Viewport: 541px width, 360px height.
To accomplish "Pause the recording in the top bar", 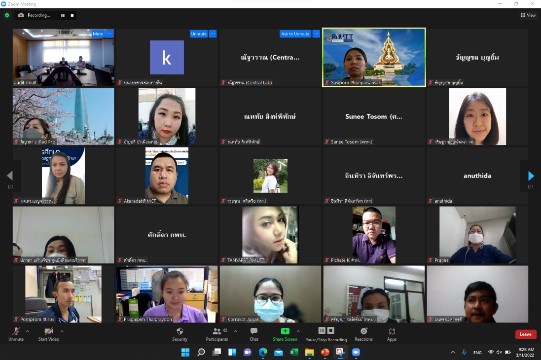I will pos(63,16).
